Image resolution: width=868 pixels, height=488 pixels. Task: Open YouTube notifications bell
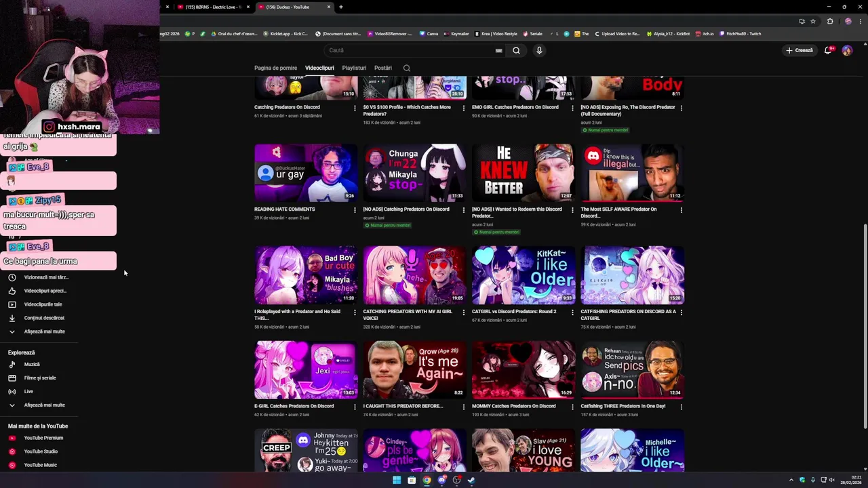[828, 50]
